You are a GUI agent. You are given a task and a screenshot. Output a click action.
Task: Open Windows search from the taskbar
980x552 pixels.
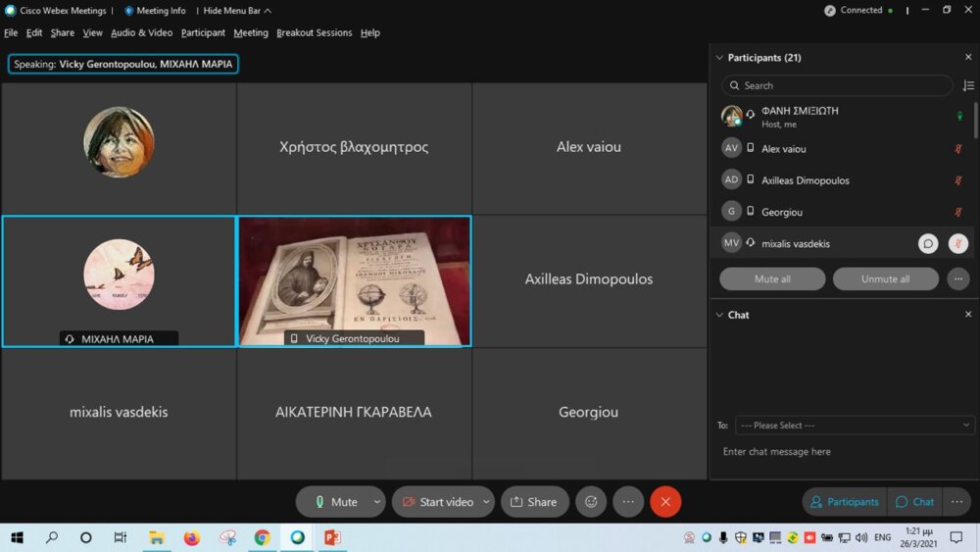[x=52, y=537]
